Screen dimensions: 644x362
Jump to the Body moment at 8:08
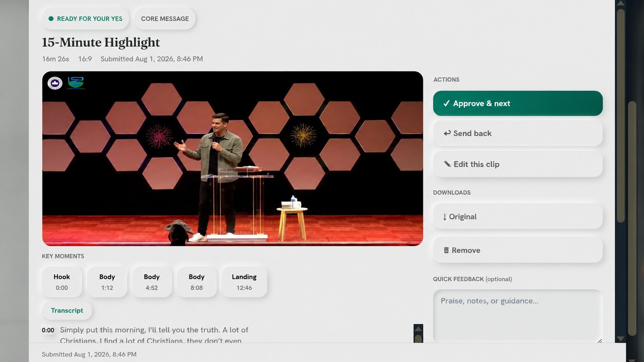coord(196,282)
